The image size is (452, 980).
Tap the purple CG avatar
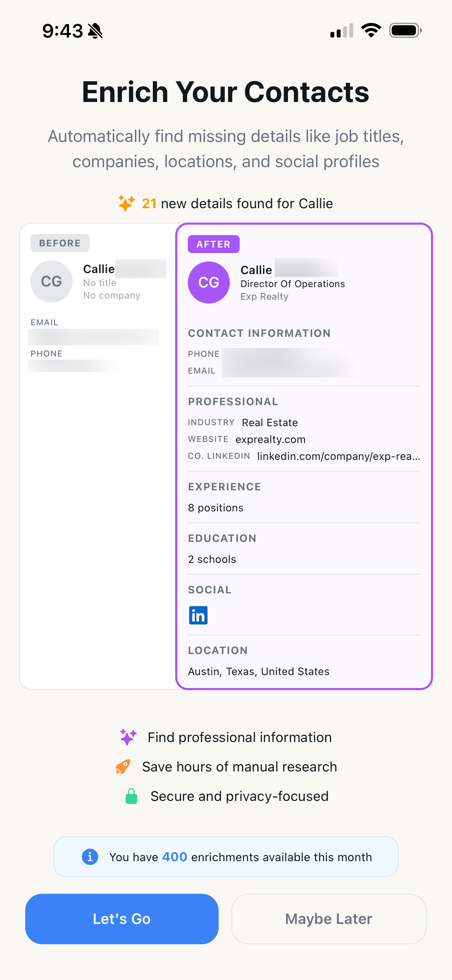(x=209, y=282)
